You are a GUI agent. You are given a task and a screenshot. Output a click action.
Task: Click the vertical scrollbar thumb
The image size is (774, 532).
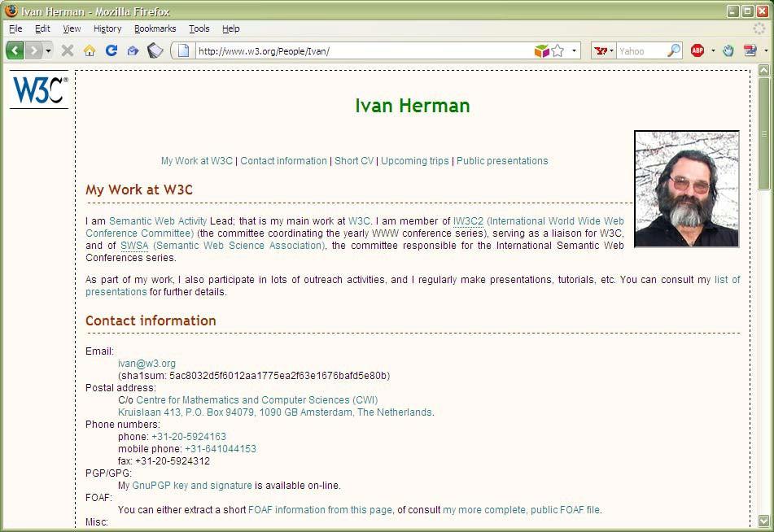pos(763,133)
